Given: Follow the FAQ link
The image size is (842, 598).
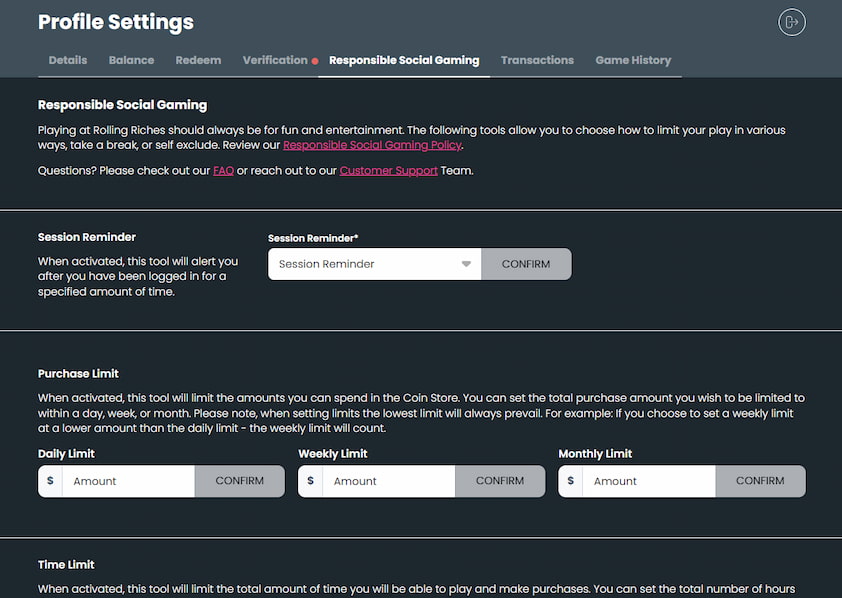Looking at the screenshot, I should click(x=223, y=170).
